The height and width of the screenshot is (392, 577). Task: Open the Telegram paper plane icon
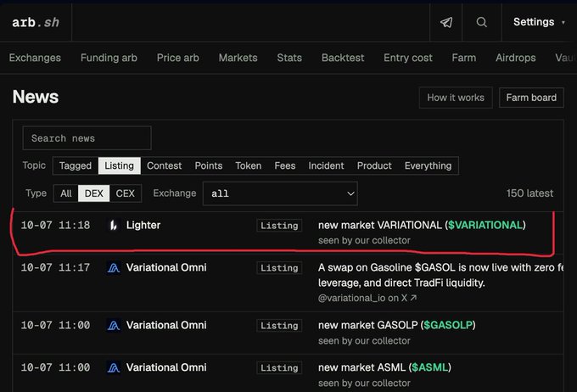click(x=446, y=22)
